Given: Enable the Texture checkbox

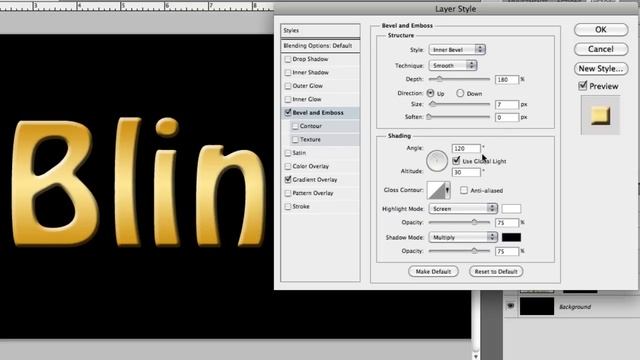Looking at the screenshot, I should point(295,140).
